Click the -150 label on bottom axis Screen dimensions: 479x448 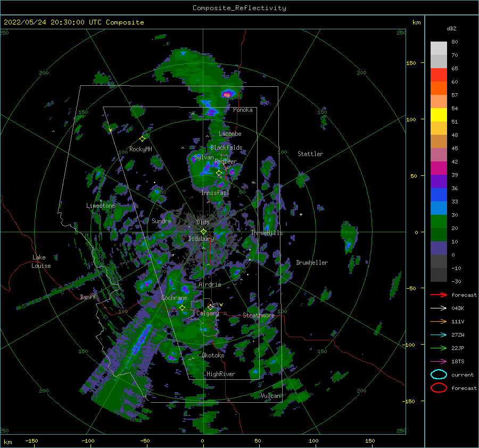[x=31, y=441]
